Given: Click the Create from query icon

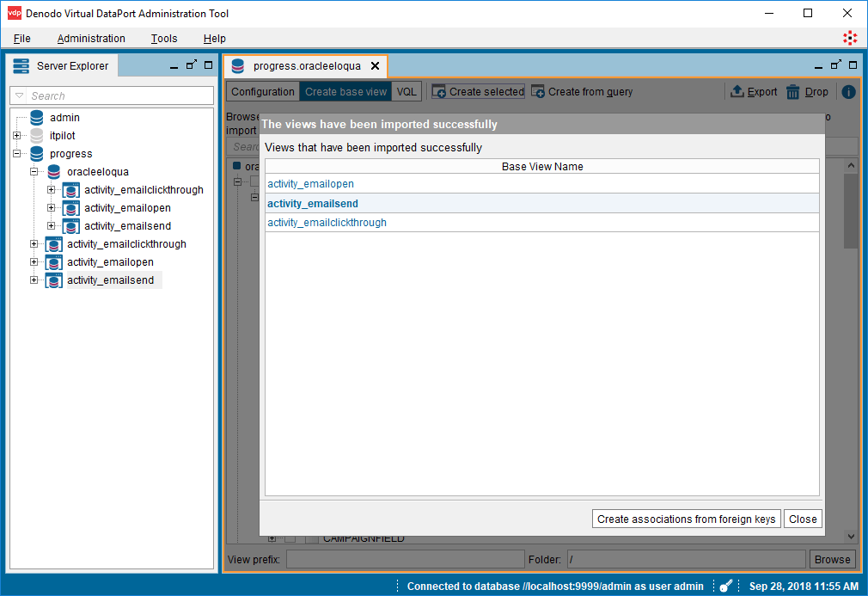Looking at the screenshot, I should coord(537,91).
